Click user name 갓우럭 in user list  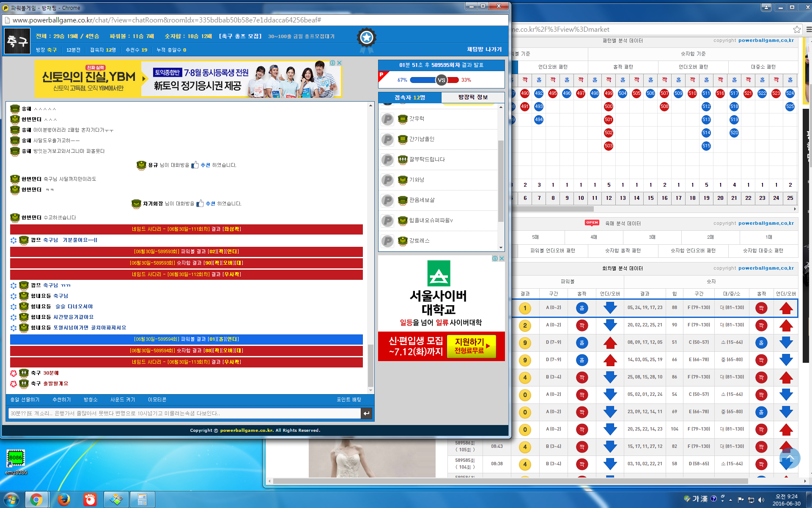click(417, 119)
